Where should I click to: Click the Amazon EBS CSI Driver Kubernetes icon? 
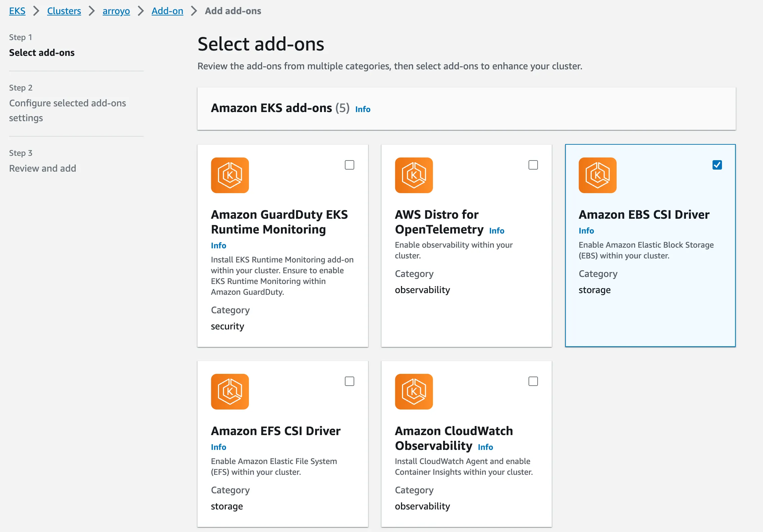(x=598, y=175)
